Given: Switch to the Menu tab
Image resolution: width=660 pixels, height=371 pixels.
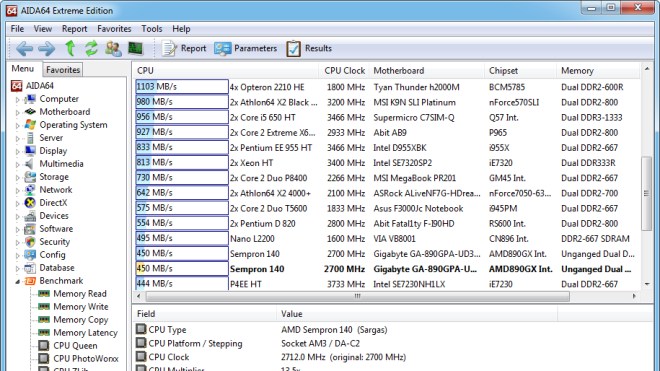Looking at the screenshot, I should pyautogui.click(x=23, y=69).
